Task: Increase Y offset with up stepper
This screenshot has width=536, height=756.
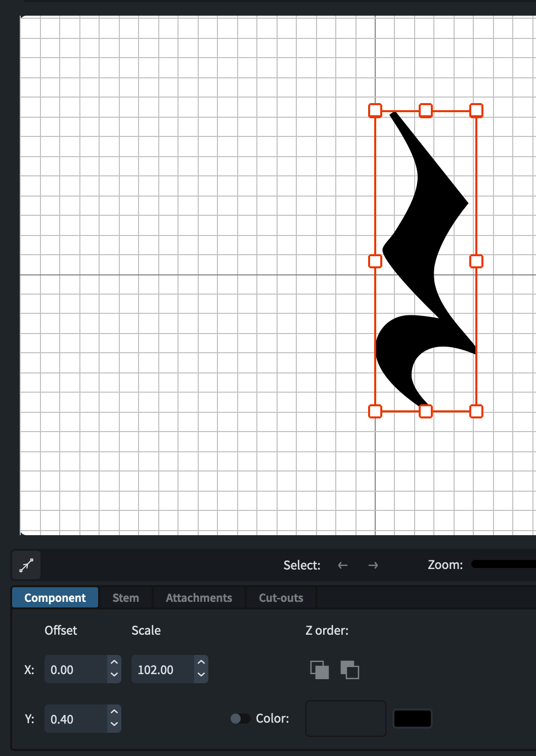Action: coord(114,712)
